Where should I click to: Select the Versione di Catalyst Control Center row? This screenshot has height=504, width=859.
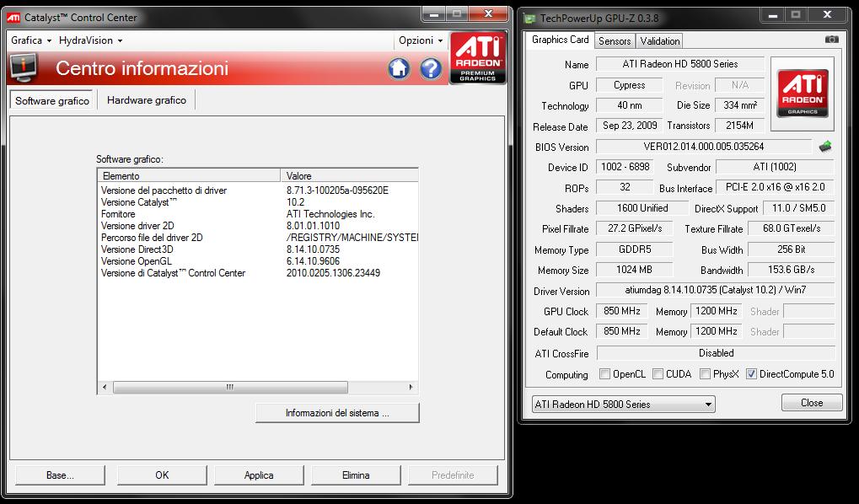click(258, 273)
